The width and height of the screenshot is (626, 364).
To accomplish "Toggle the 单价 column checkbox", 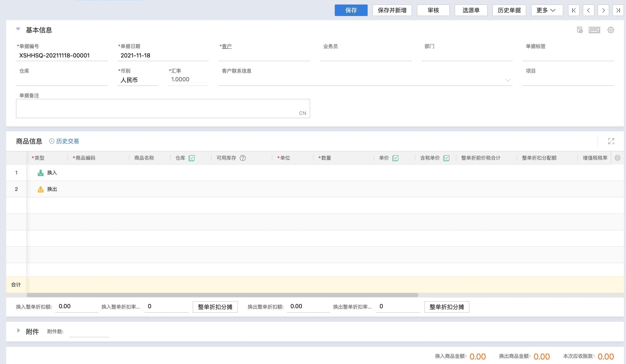I will click(395, 158).
